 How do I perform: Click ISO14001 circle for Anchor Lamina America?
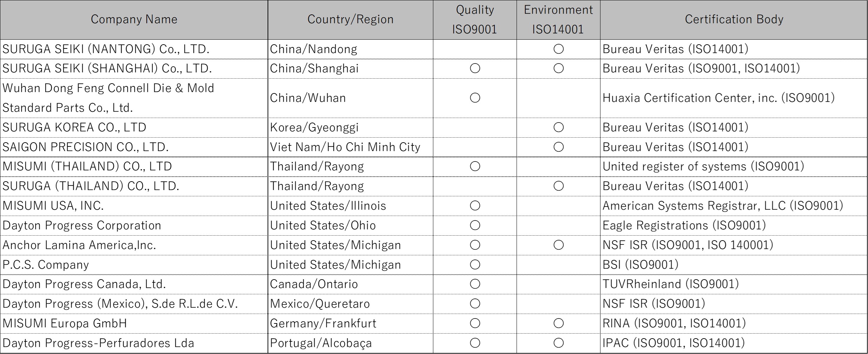click(x=559, y=245)
